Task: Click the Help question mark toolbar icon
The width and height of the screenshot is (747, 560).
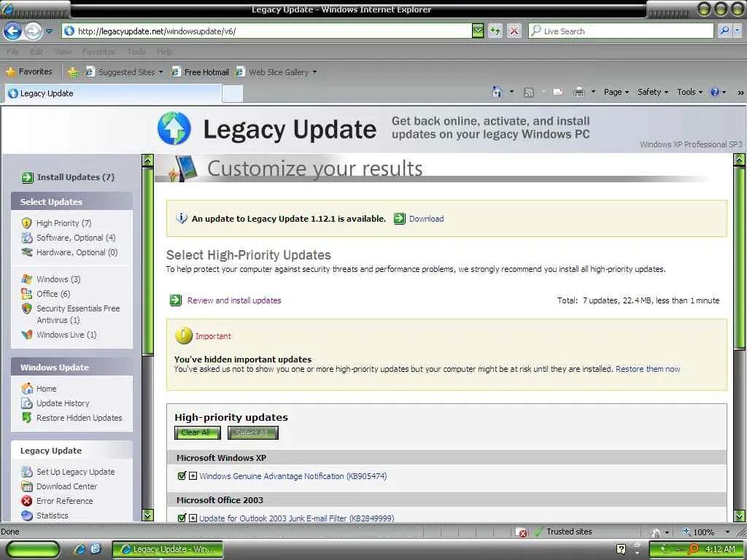Action: (x=715, y=92)
